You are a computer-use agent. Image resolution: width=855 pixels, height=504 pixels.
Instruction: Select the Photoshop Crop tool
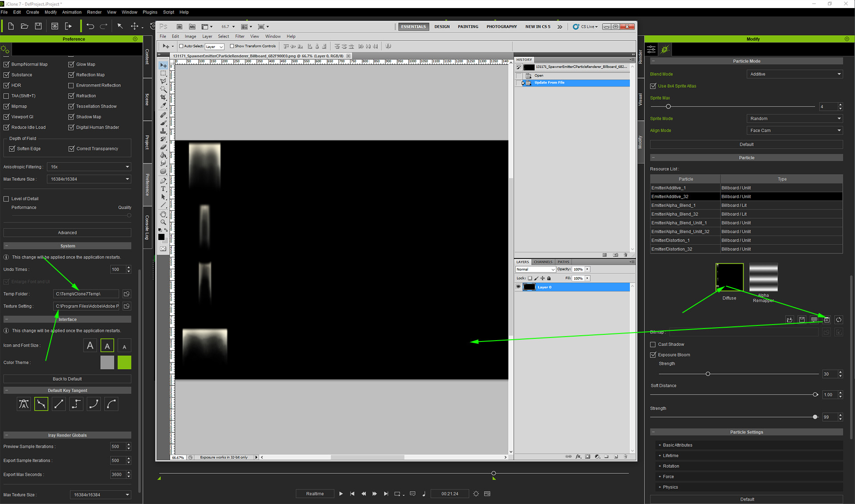(x=163, y=97)
